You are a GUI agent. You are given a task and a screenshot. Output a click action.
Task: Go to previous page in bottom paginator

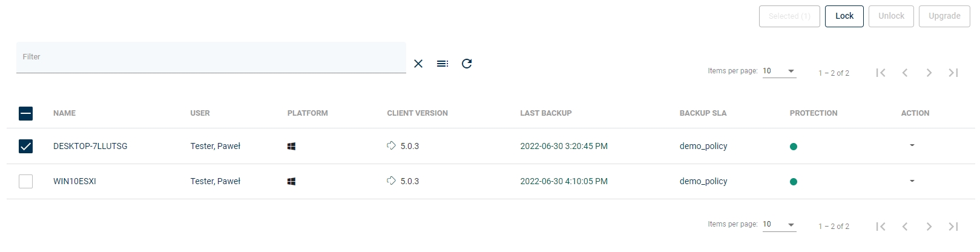905,227
